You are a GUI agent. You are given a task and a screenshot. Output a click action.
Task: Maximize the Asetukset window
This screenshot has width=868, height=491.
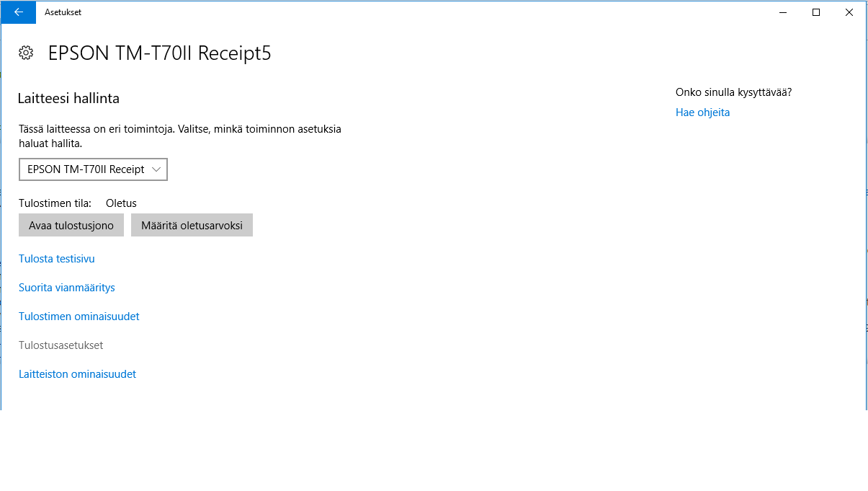(x=816, y=12)
